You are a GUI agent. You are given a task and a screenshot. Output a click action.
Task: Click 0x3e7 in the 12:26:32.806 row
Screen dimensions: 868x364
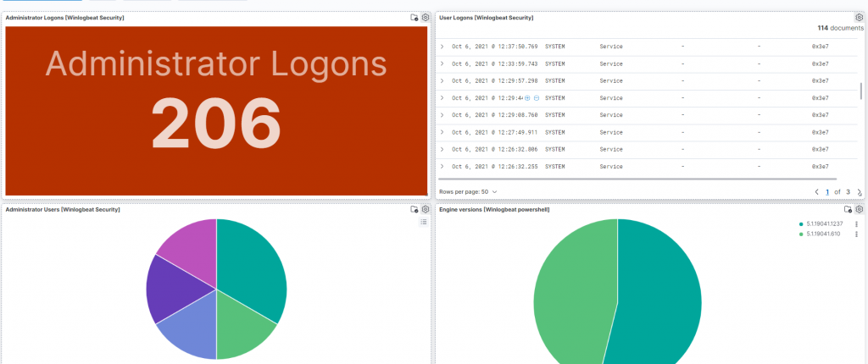point(820,149)
